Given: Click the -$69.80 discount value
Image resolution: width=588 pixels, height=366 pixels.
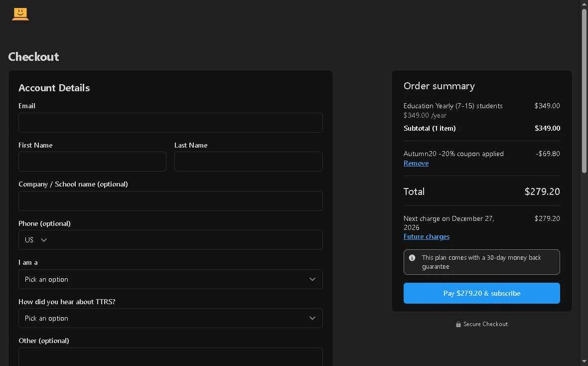Looking at the screenshot, I should point(548,154).
